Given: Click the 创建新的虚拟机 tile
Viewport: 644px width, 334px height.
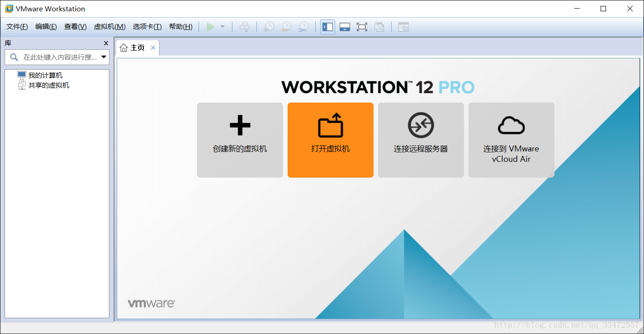Looking at the screenshot, I should 240,140.
